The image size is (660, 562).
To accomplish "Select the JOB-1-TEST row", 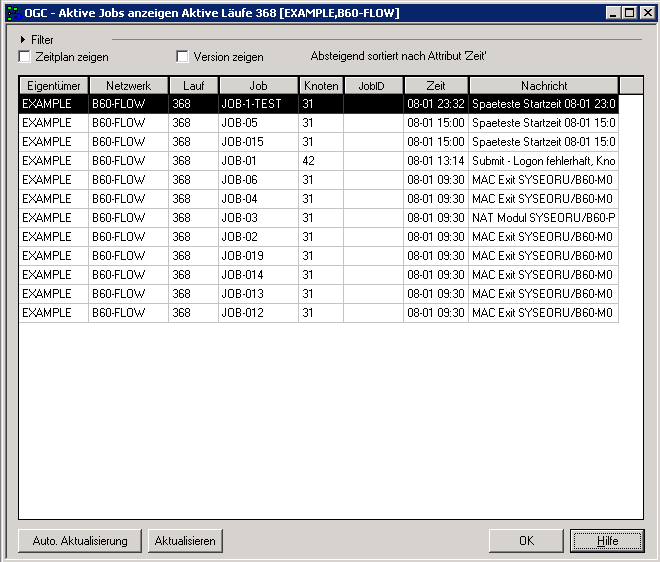I will (x=258, y=104).
